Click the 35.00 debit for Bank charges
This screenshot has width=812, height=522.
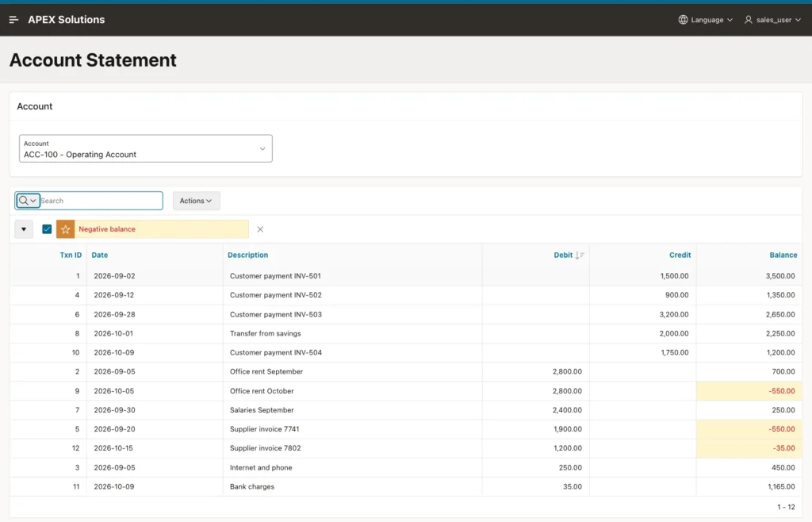tap(573, 487)
